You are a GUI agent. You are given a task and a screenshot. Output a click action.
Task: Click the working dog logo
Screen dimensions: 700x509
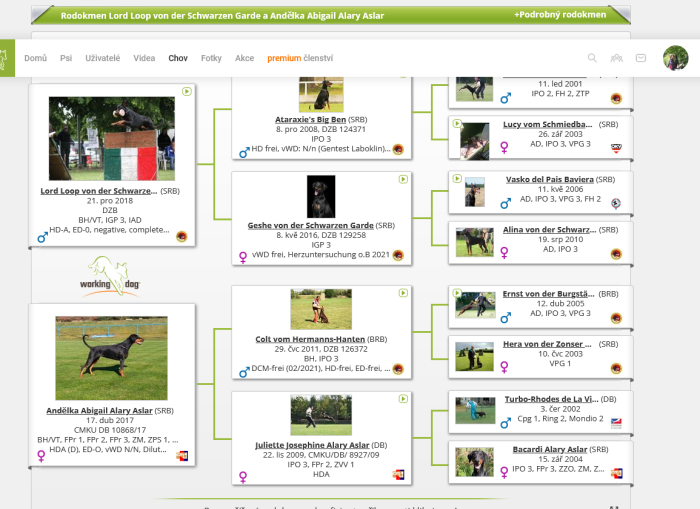[110, 276]
